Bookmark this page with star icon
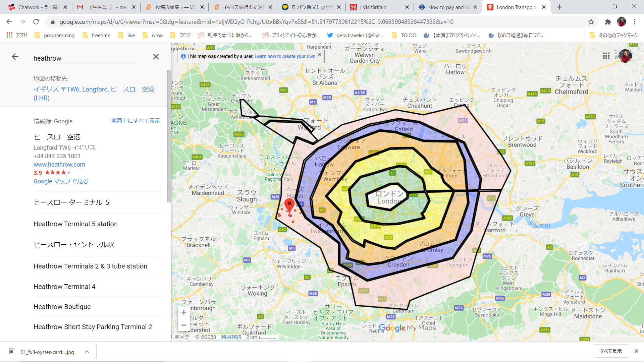The width and height of the screenshot is (644, 362). pyautogui.click(x=591, y=22)
